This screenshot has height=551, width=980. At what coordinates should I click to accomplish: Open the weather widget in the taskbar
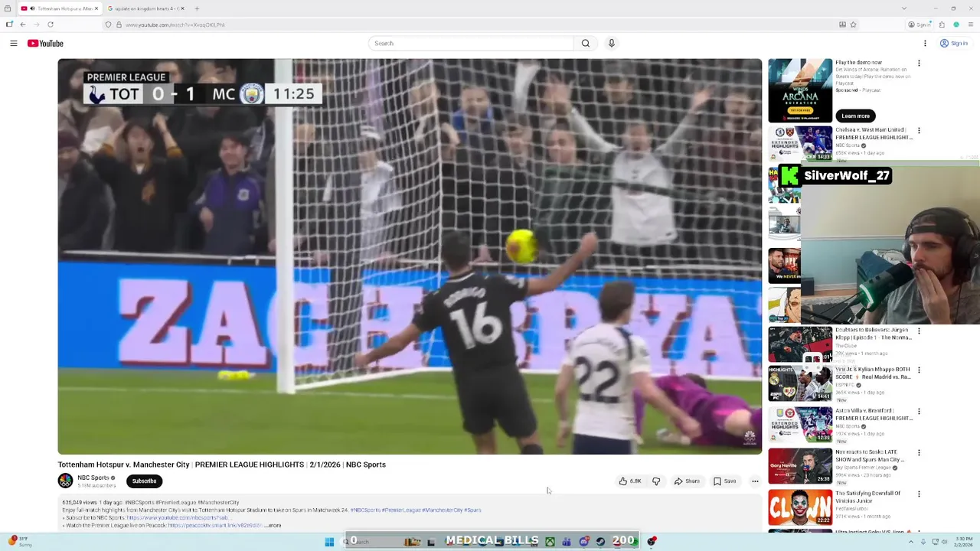[x=21, y=541]
